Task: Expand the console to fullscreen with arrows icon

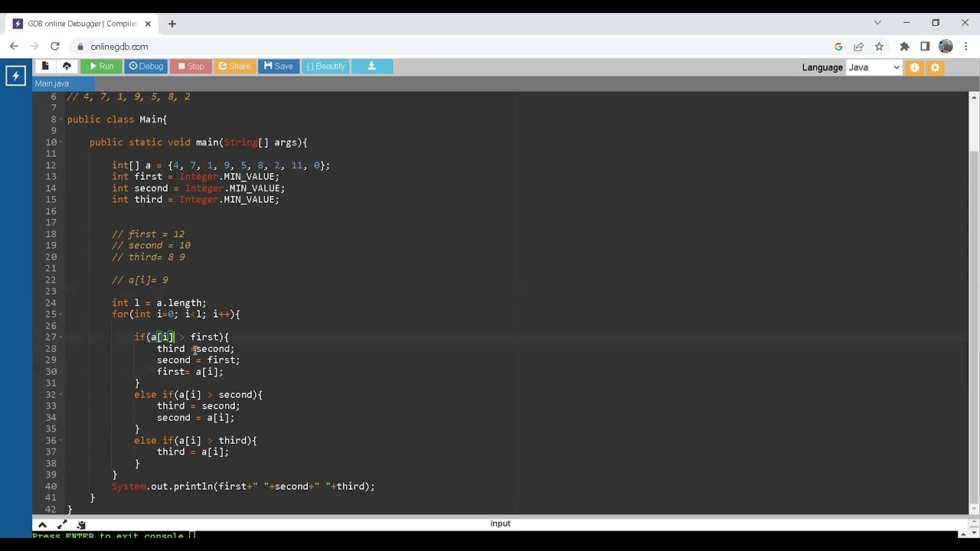Action: click(62, 525)
